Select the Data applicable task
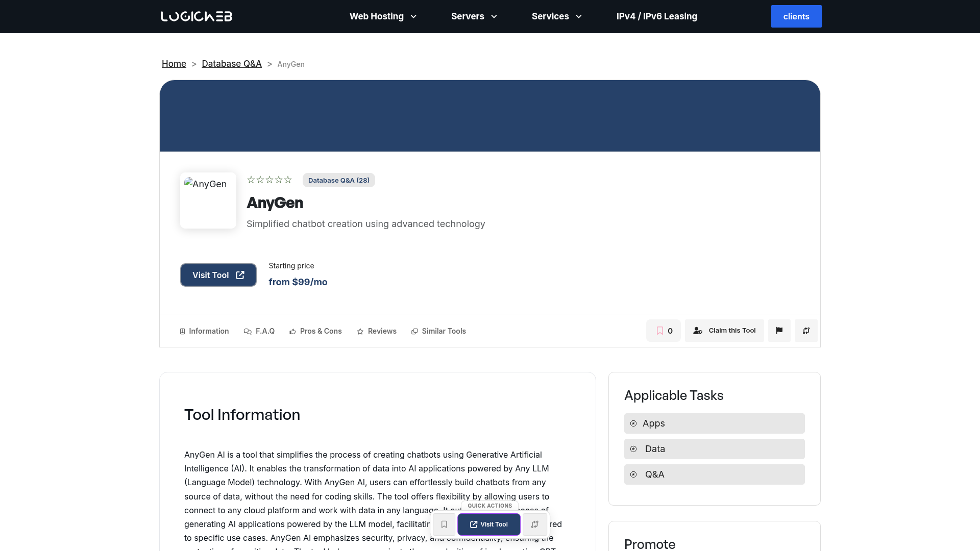 tap(715, 449)
